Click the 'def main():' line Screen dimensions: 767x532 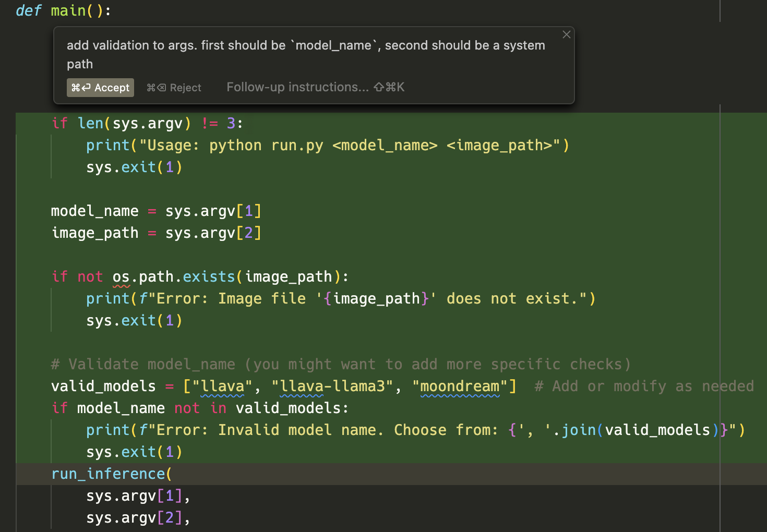(63, 10)
